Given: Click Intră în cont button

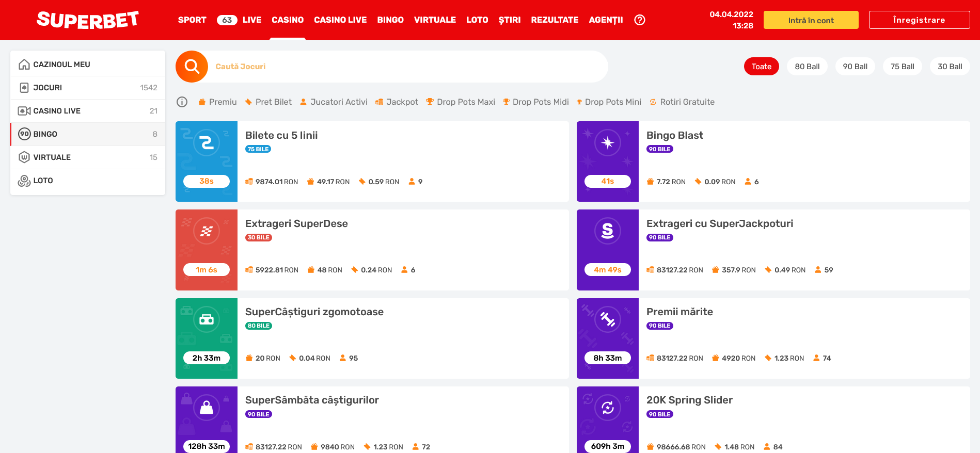Looking at the screenshot, I should click(811, 20).
